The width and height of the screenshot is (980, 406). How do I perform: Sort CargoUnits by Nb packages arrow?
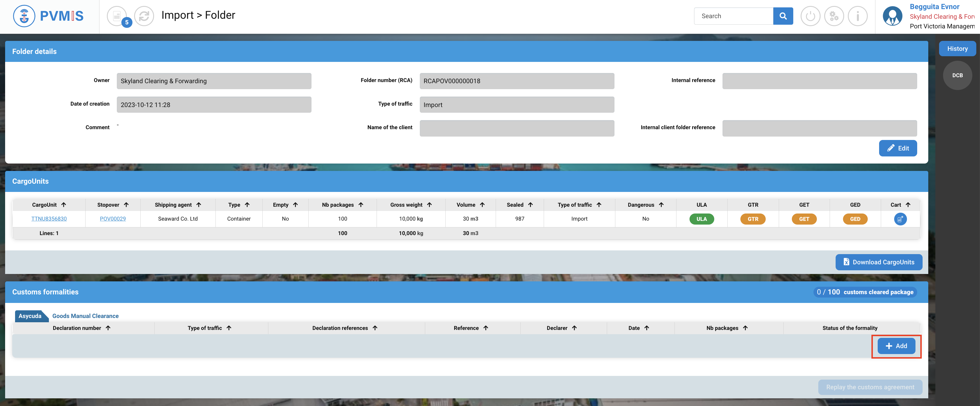[x=361, y=204]
